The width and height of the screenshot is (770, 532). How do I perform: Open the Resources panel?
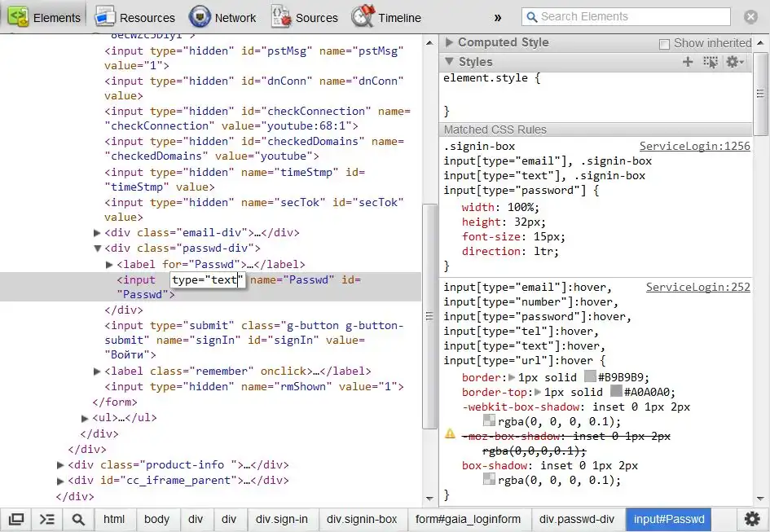pos(135,17)
